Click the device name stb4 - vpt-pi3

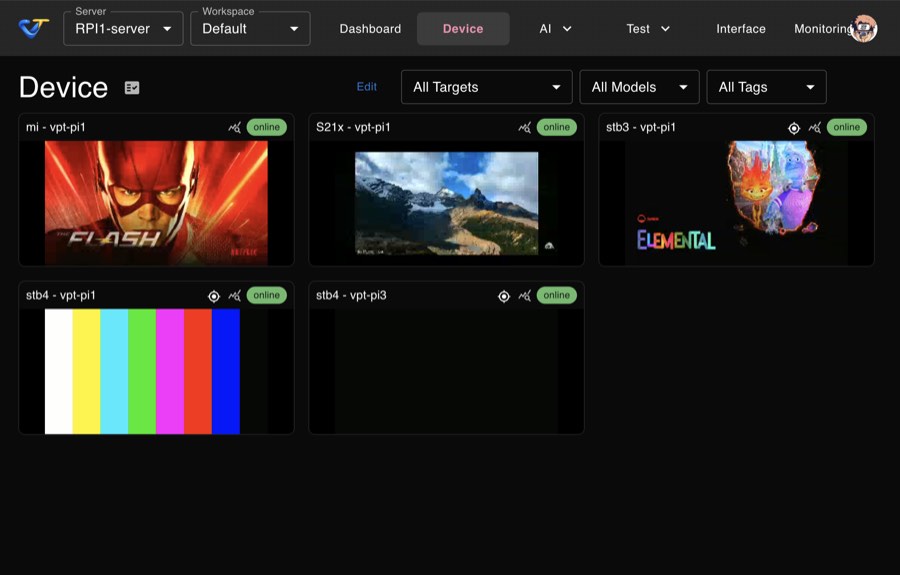pos(351,296)
